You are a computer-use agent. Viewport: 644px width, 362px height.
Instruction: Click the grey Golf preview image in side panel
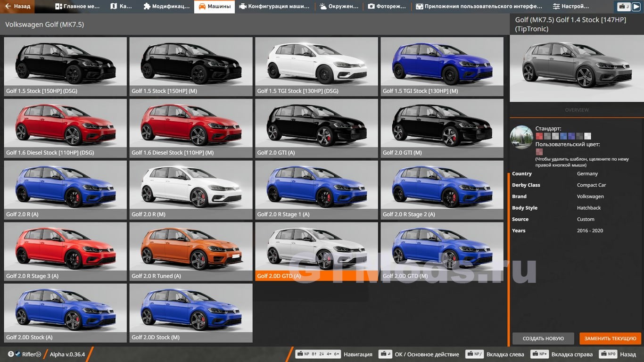pyautogui.click(x=577, y=68)
